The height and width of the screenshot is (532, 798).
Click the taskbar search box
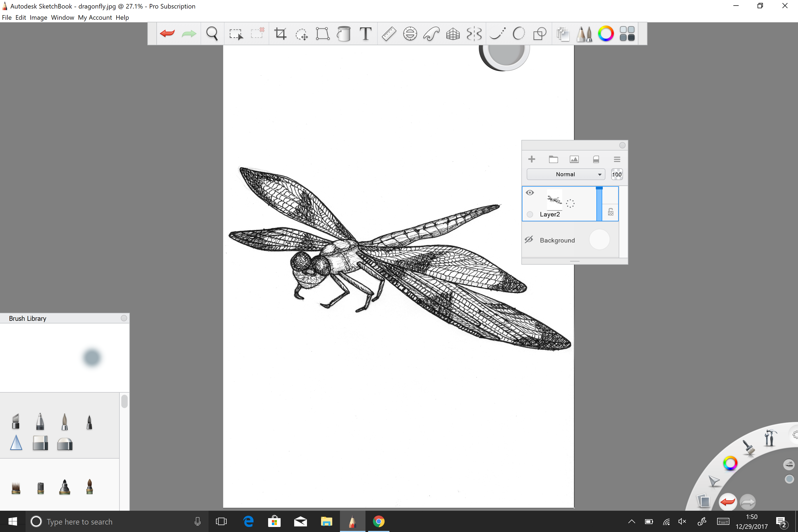click(117, 521)
